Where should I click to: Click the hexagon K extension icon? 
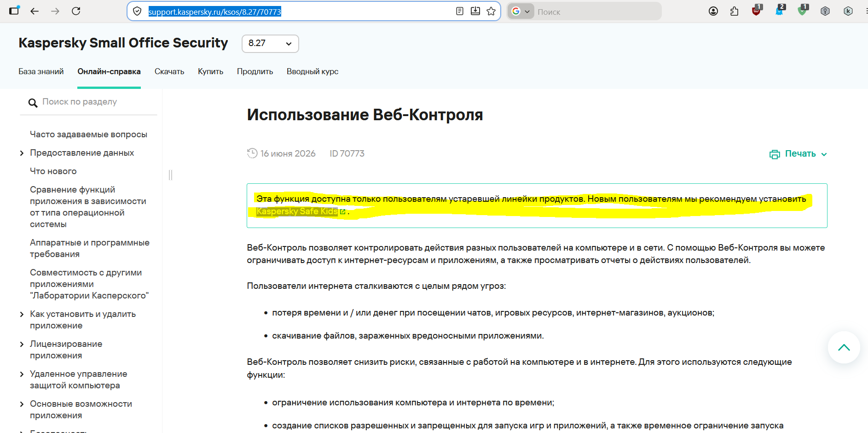(x=848, y=11)
